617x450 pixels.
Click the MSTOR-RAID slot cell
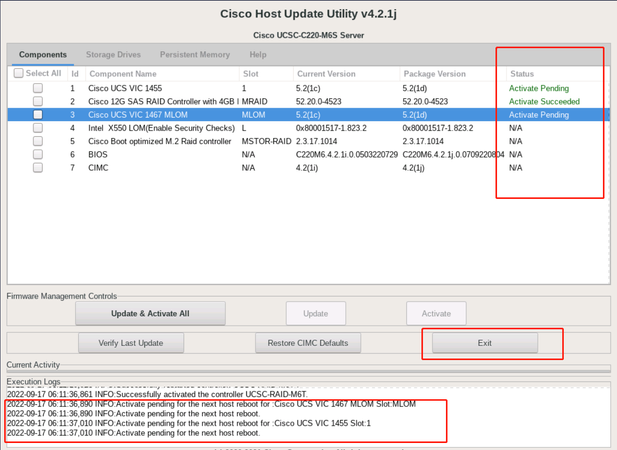click(x=266, y=141)
